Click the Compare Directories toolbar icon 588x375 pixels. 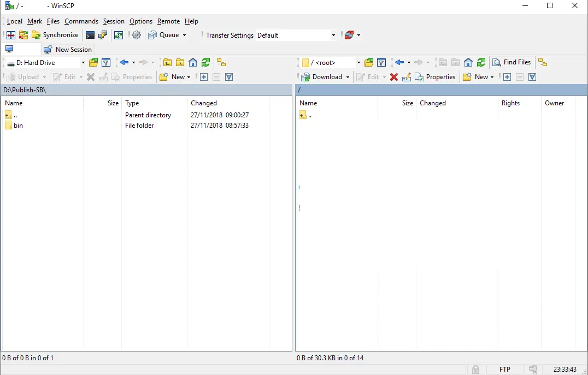coord(11,35)
